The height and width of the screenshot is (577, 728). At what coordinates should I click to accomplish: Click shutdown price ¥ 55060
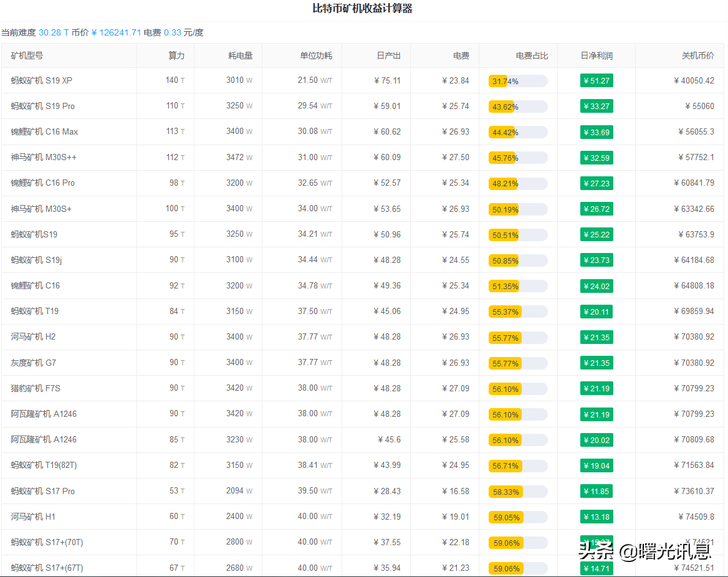(x=700, y=106)
